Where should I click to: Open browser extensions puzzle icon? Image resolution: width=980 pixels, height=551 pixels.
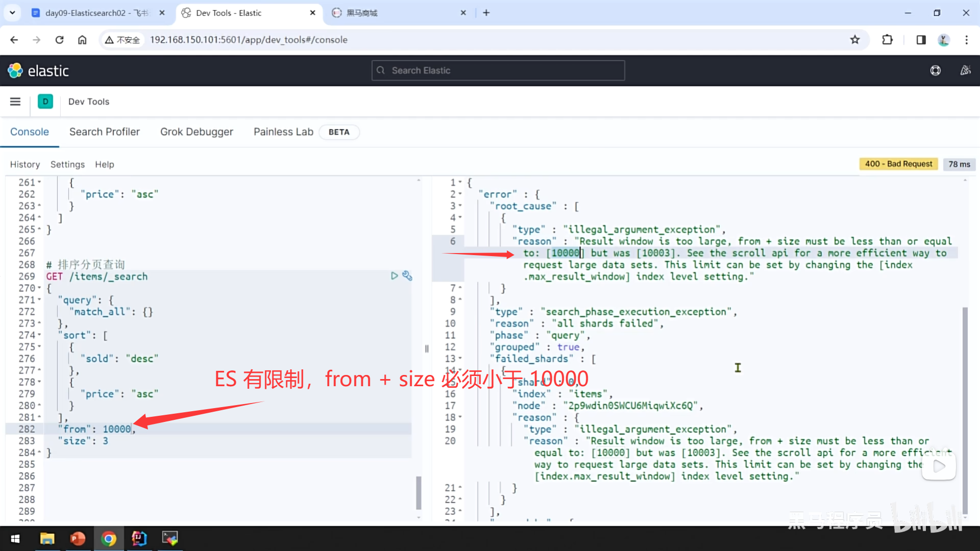[x=888, y=40]
